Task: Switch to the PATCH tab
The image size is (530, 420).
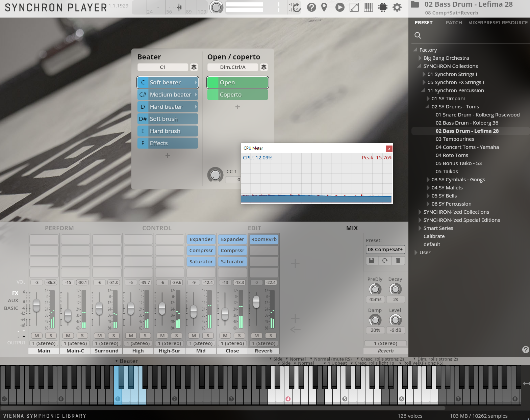Action: [454, 23]
